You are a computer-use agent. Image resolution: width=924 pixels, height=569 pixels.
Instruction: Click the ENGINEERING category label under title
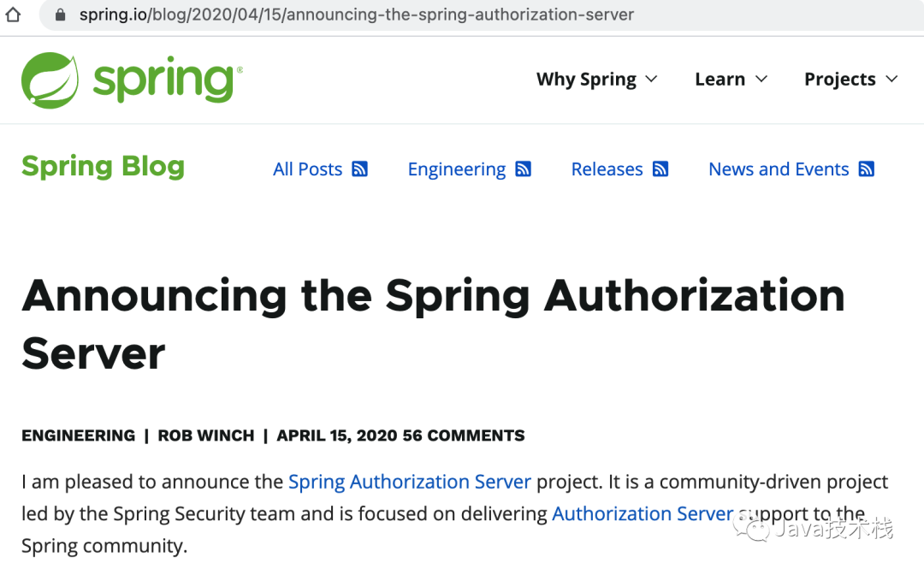[x=79, y=436]
